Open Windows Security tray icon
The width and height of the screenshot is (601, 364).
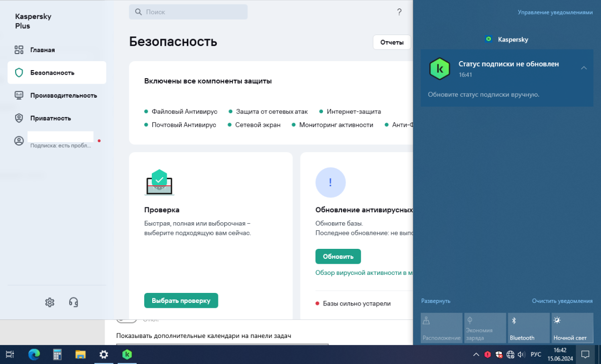499,354
